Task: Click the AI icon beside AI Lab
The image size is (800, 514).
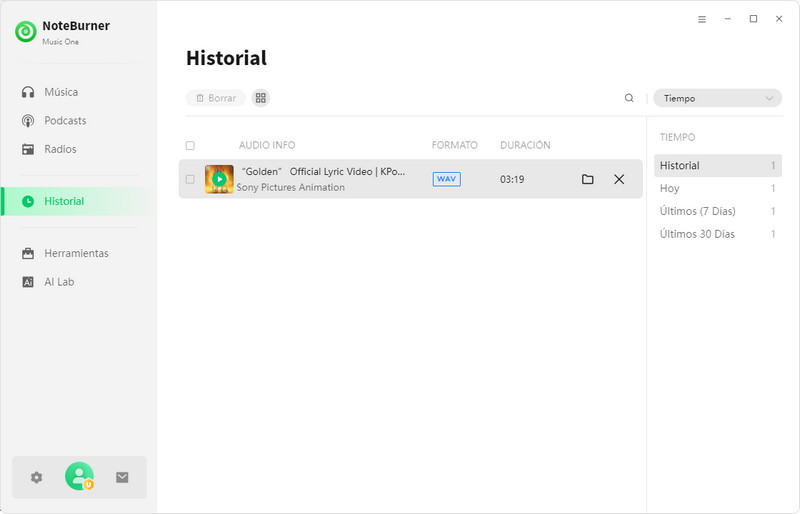Action: tap(28, 282)
